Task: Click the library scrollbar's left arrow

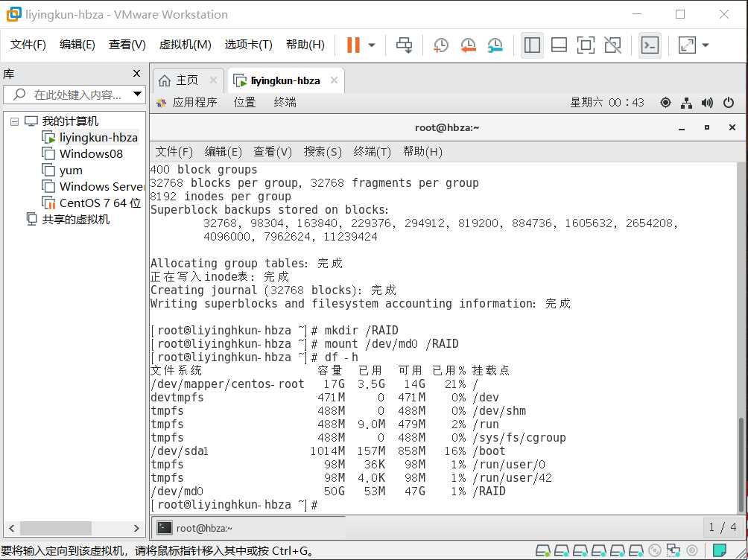Action: pyautogui.click(x=11, y=528)
